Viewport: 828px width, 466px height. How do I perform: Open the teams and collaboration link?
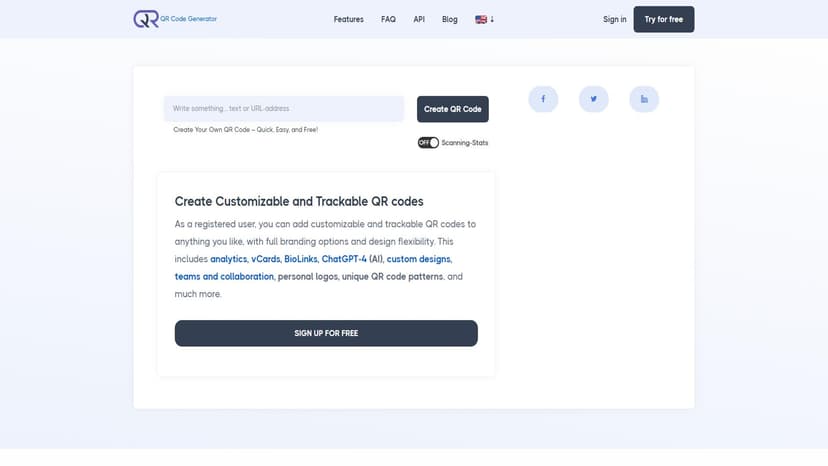[224, 276]
